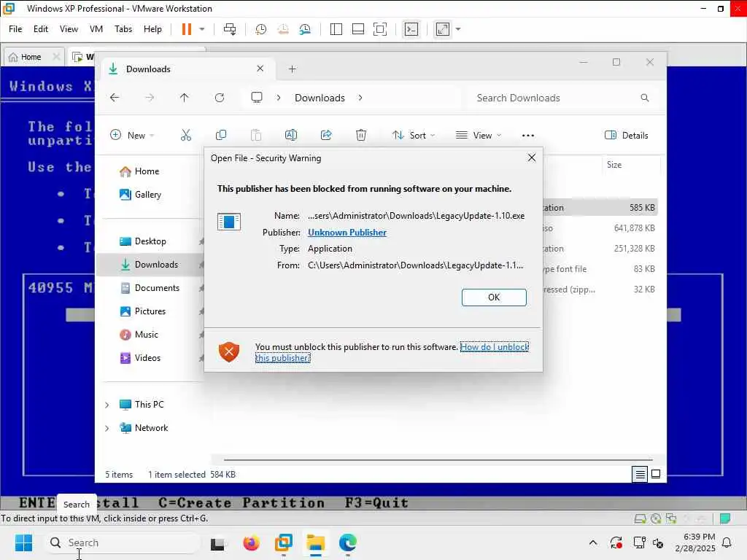The image size is (747, 560).
Task: Click the stretch guest icon
Action: point(443,29)
